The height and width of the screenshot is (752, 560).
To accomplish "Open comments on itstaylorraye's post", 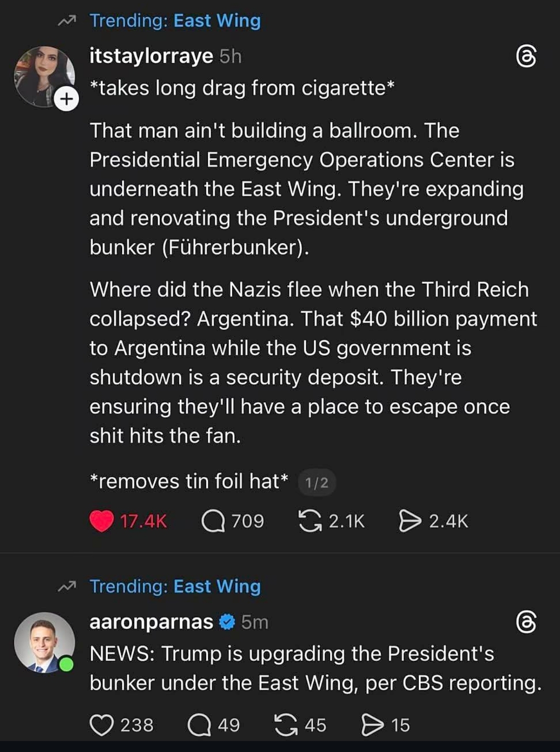I will pyautogui.click(x=213, y=521).
